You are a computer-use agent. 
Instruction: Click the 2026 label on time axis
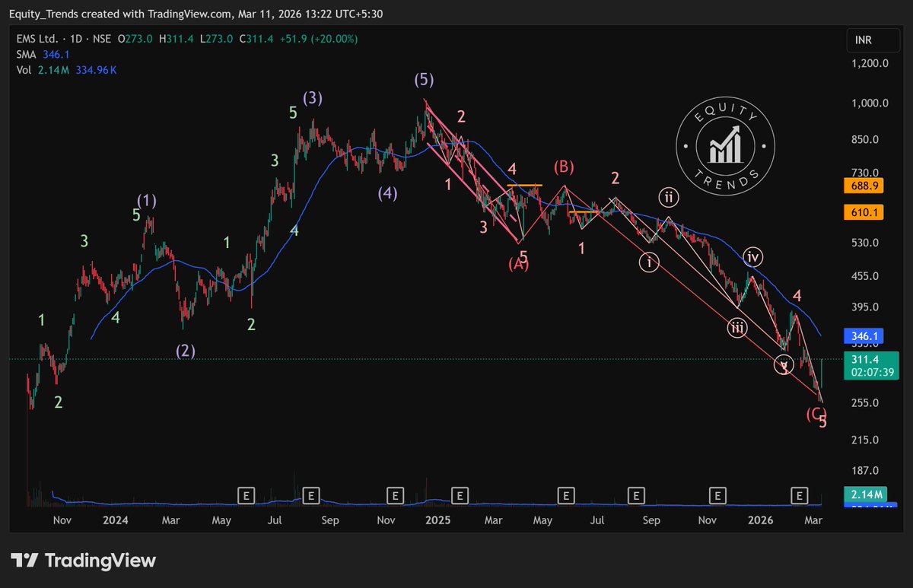[761, 520]
